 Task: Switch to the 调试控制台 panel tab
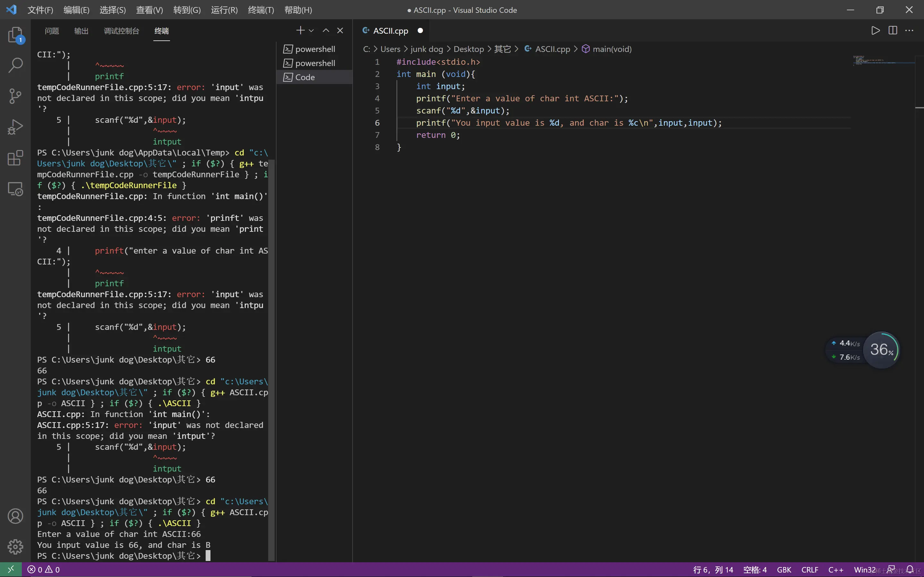click(121, 30)
